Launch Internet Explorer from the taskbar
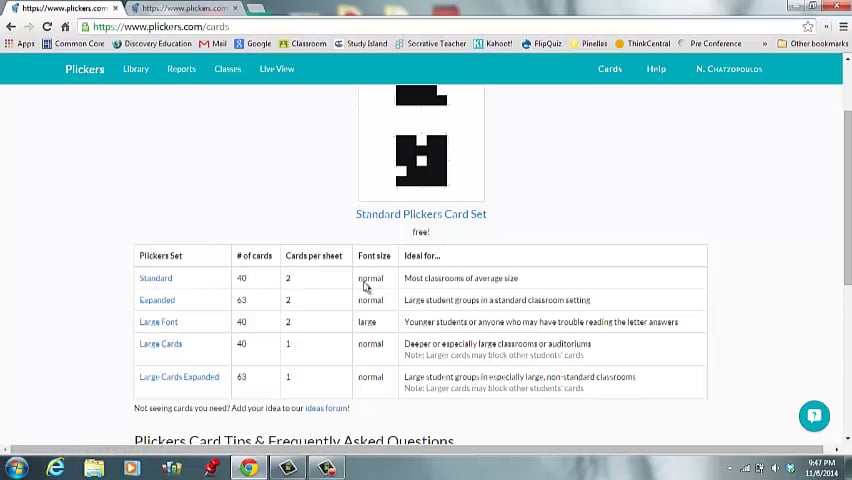The image size is (852, 480). (x=55, y=467)
